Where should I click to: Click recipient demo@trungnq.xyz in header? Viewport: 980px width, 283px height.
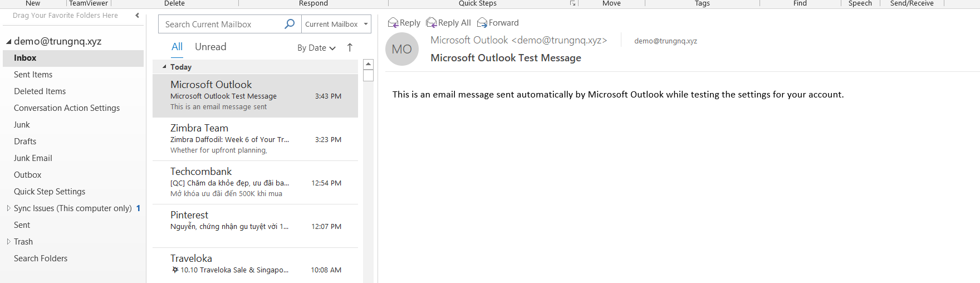point(665,41)
